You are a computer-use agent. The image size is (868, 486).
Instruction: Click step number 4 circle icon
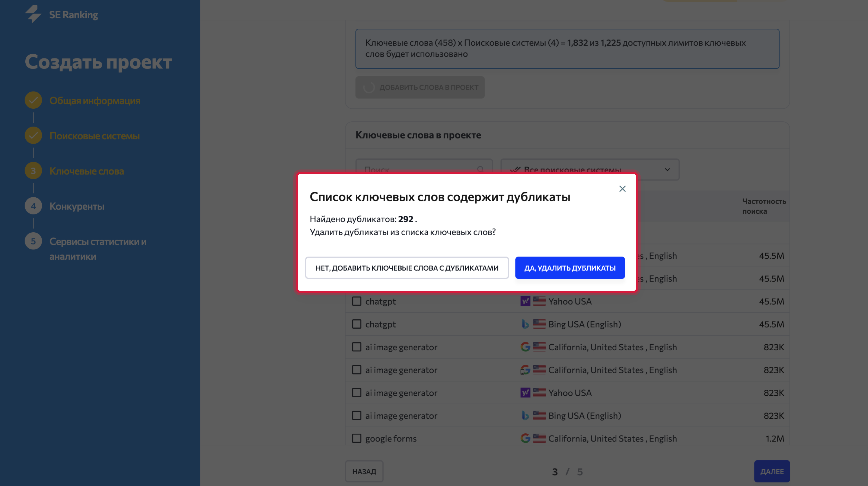coord(33,206)
